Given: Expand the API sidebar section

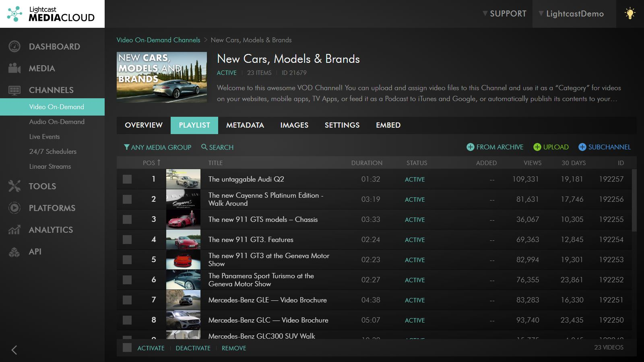Looking at the screenshot, I should (x=35, y=252).
